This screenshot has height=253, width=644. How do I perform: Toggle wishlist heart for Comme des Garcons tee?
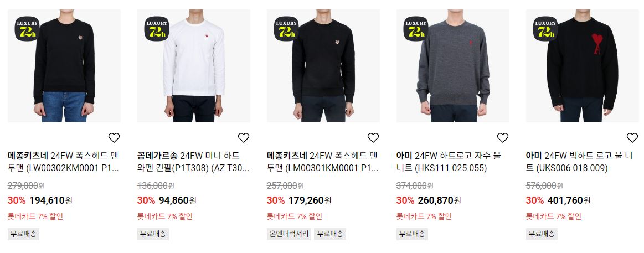(x=244, y=138)
